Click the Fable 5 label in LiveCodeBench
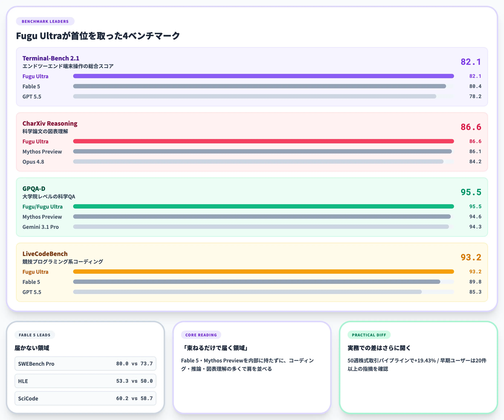The height and width of the screenshot is (420, 504). click(31, 282)
